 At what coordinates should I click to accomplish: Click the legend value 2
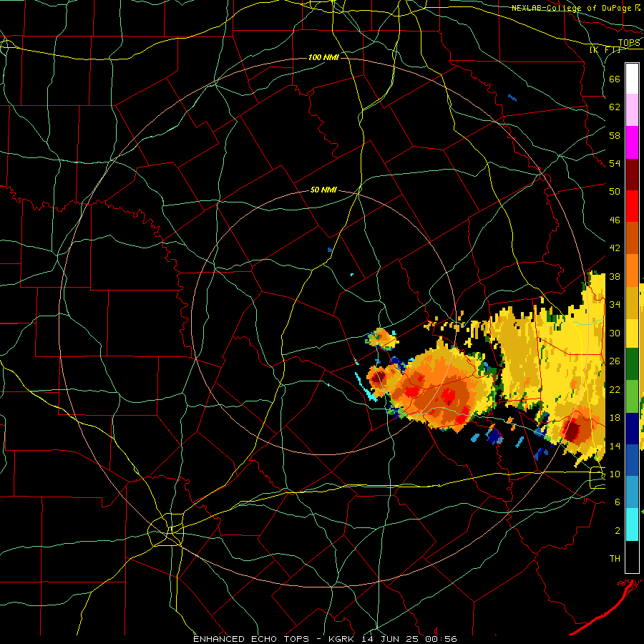click(x=618, y=531)
